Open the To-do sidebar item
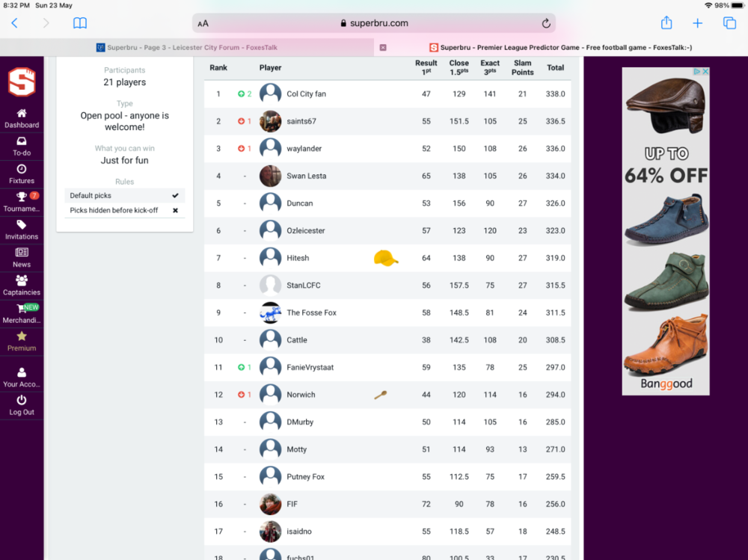Viewport: 748px width, 560px height. pos(22,147)
